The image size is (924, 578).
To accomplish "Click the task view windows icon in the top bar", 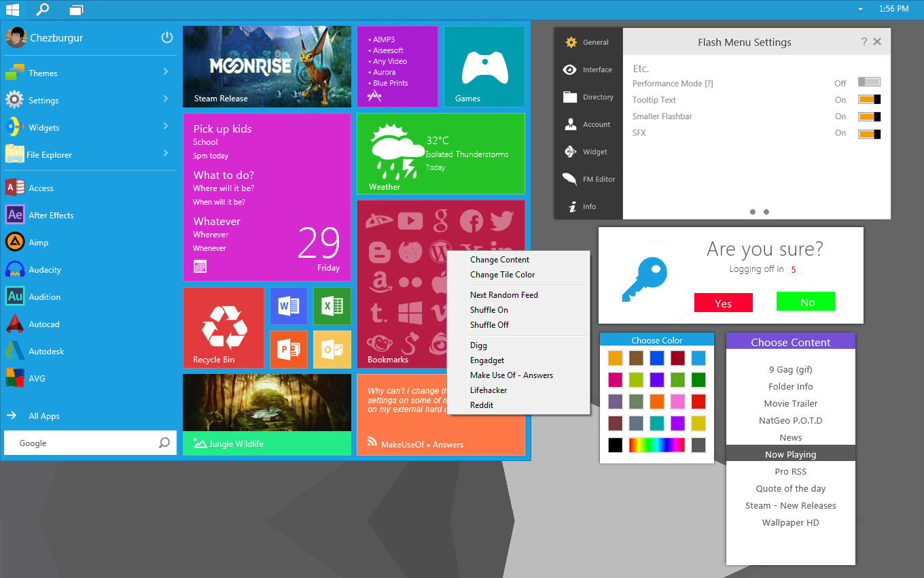I will [x=76, y=10].
